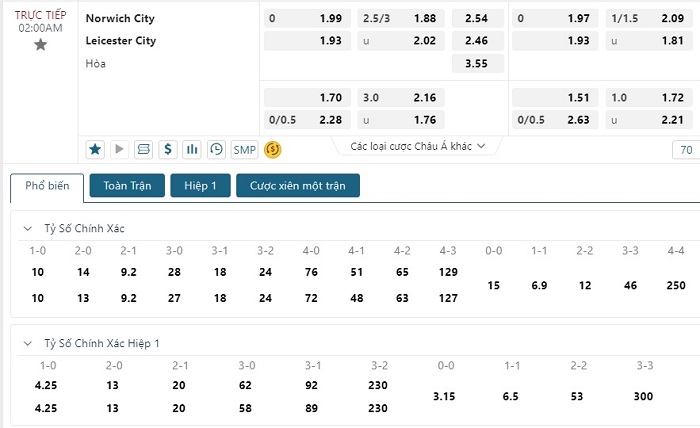This screenshot has width=700, height=428.
Task: Select 1-1 correct score odds 6.9
Action: [x=539, y=285]
